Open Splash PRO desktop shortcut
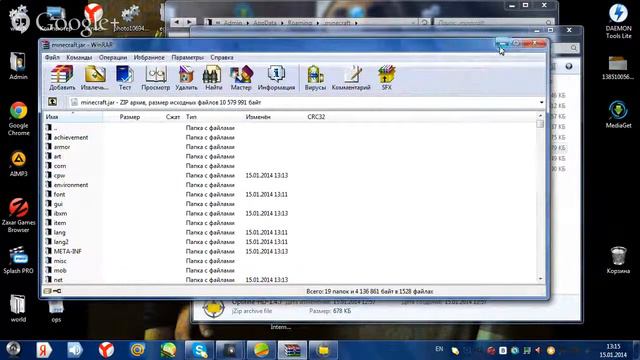The image size is (640, 360). [18, 260]
